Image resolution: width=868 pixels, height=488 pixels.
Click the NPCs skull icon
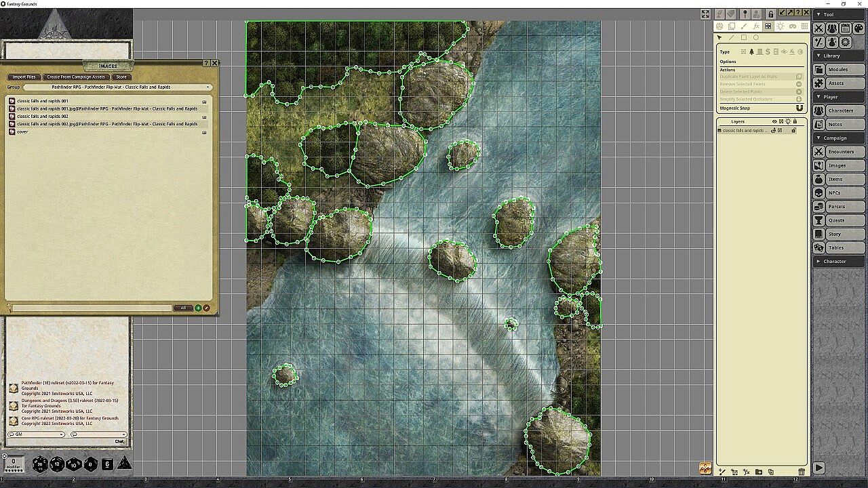coord(819,192)
